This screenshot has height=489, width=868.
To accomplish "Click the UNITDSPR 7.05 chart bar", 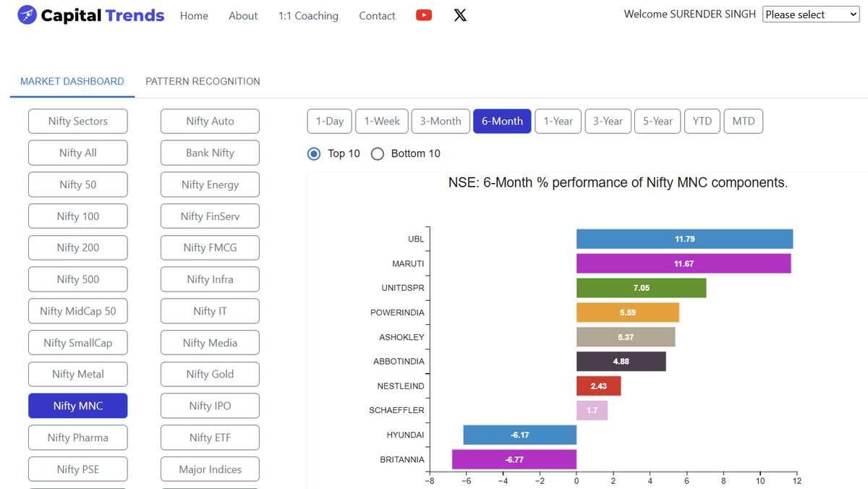I will (642, 288).
